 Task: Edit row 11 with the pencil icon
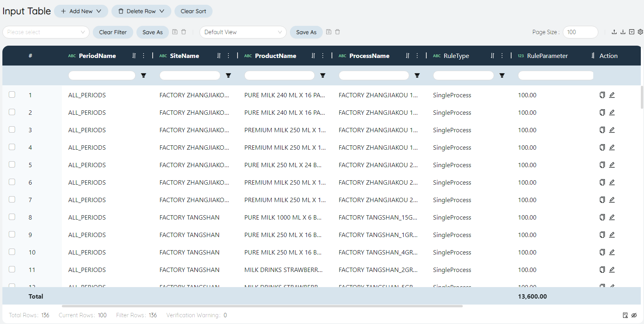click(x=612, y=270)
